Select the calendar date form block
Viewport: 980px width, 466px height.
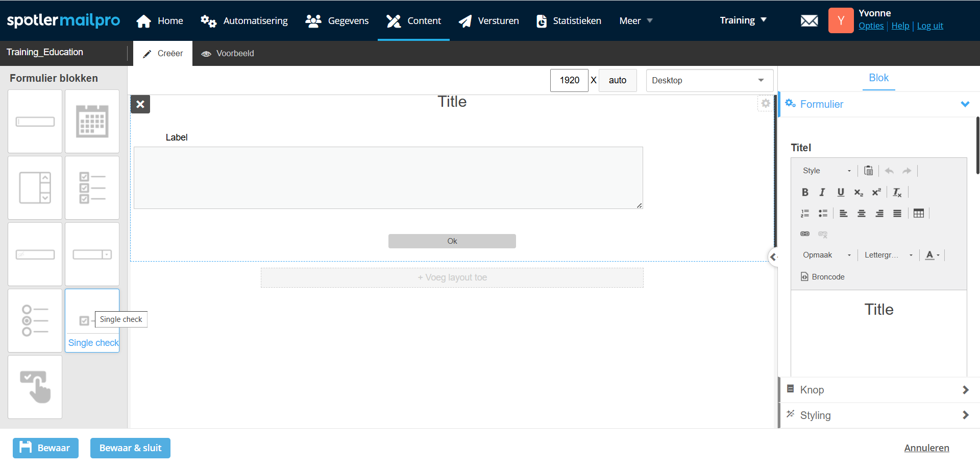tap(92, 122)
